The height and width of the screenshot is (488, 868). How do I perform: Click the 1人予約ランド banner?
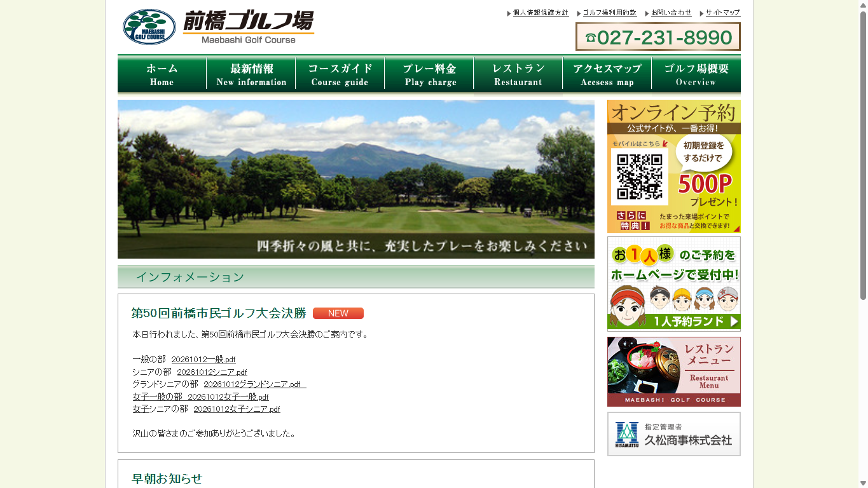tap(674, 284)
